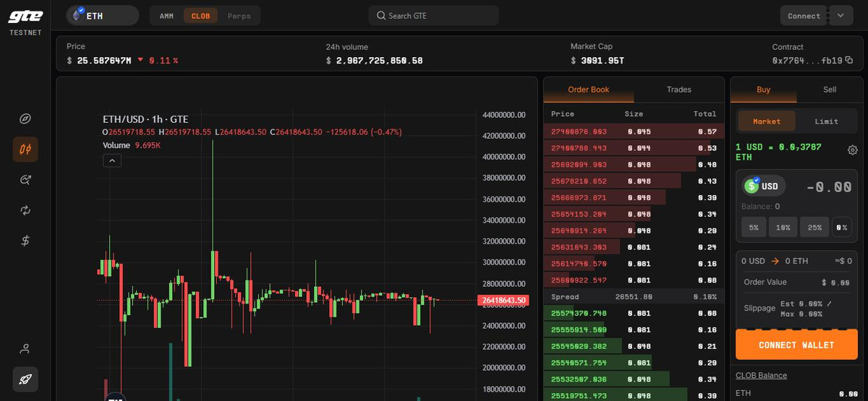
Task: Switch order type to Limit
Action: [x=826, y=121]
